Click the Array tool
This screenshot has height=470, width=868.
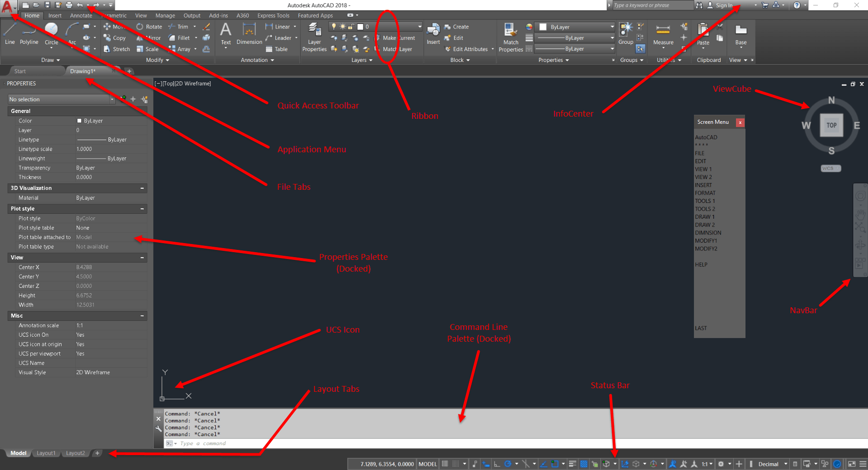point(179,49)
